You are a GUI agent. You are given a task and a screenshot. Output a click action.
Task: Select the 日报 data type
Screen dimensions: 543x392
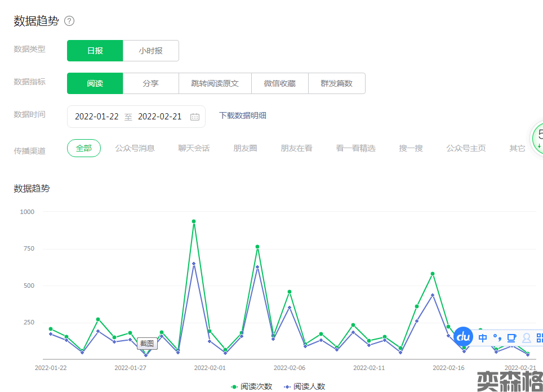(x=95, y=51)
